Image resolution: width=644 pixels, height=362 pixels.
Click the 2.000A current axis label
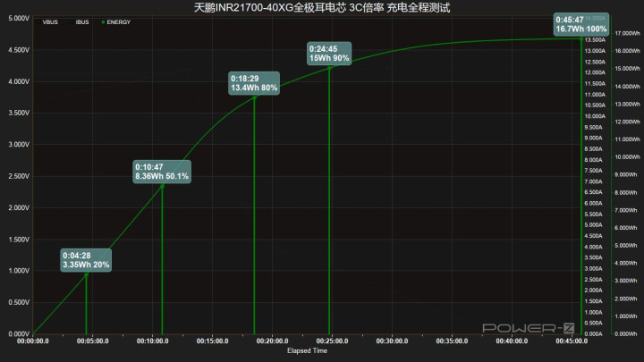point(594,290)
